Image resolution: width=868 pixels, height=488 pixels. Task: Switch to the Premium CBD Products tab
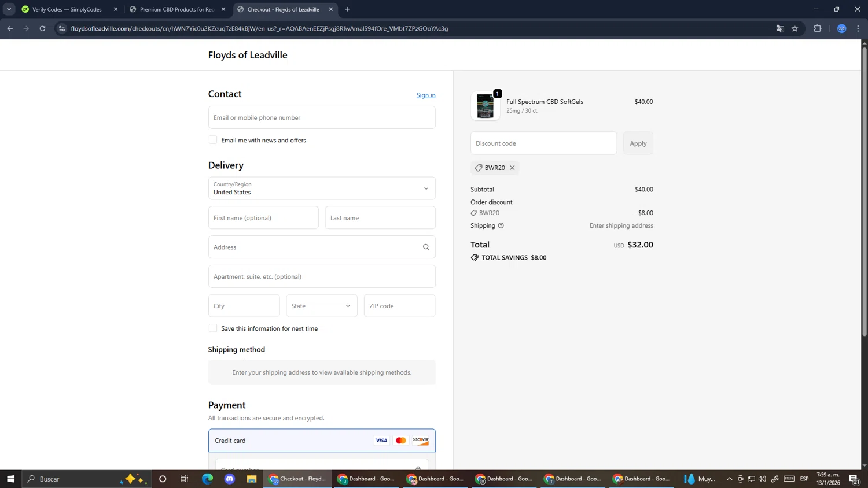[x=177, y=9]
